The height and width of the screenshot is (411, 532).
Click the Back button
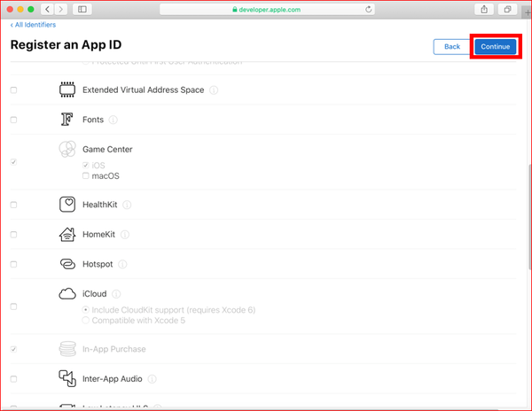pyautogui.click(x=452, y=46)
